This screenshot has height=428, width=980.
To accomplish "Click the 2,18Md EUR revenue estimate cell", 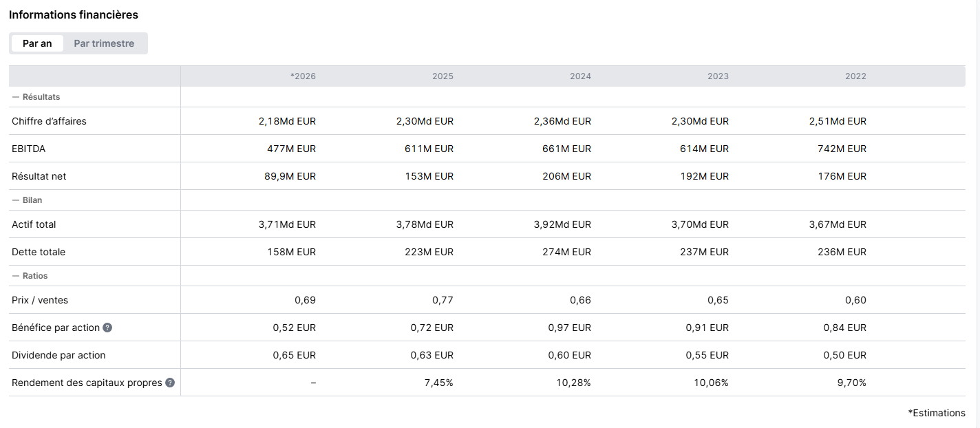I will [287, 121].
